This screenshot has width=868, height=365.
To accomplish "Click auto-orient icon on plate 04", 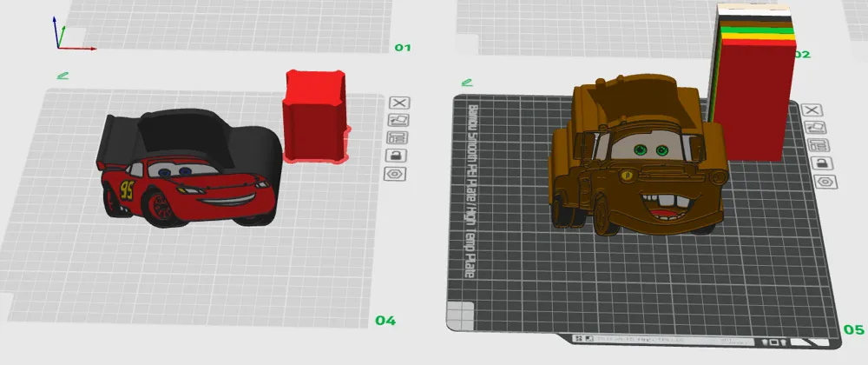I will click(398, 120).
